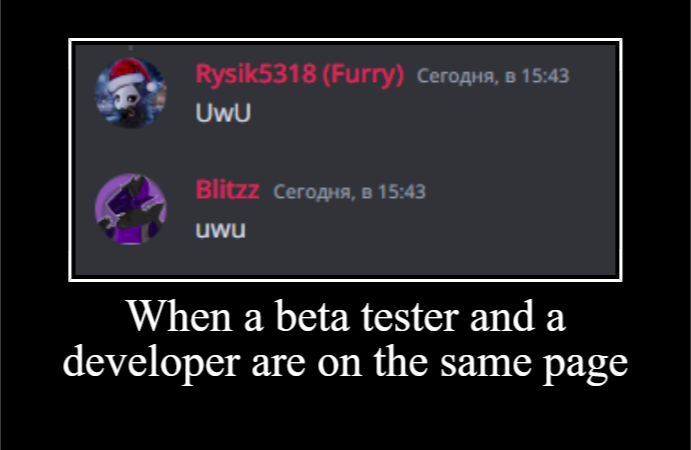Select the username Rysik5318 (Furry)
This screenshot has height=450, width=691.
[x=300, y=74]
